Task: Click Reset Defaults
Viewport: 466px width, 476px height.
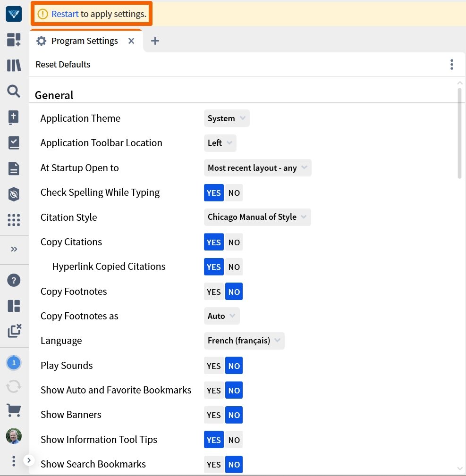Action: click(x=63, y=64)
